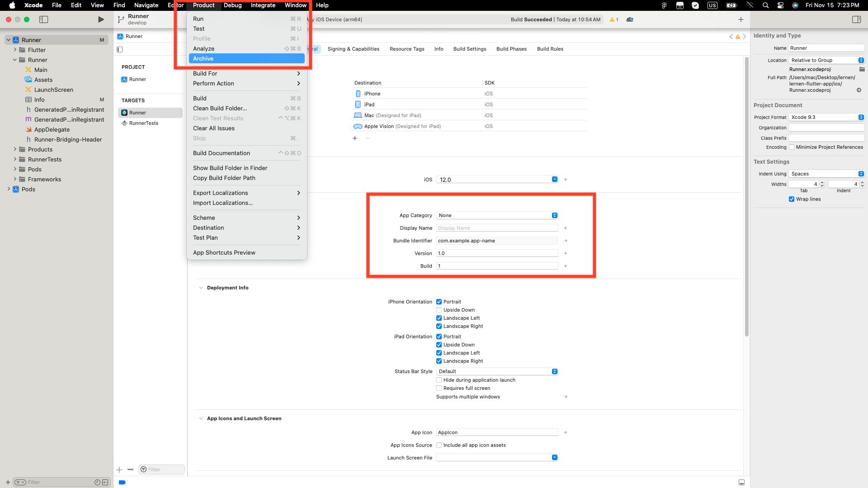
Task: Add a supported destination plus button
Action: 355,138
